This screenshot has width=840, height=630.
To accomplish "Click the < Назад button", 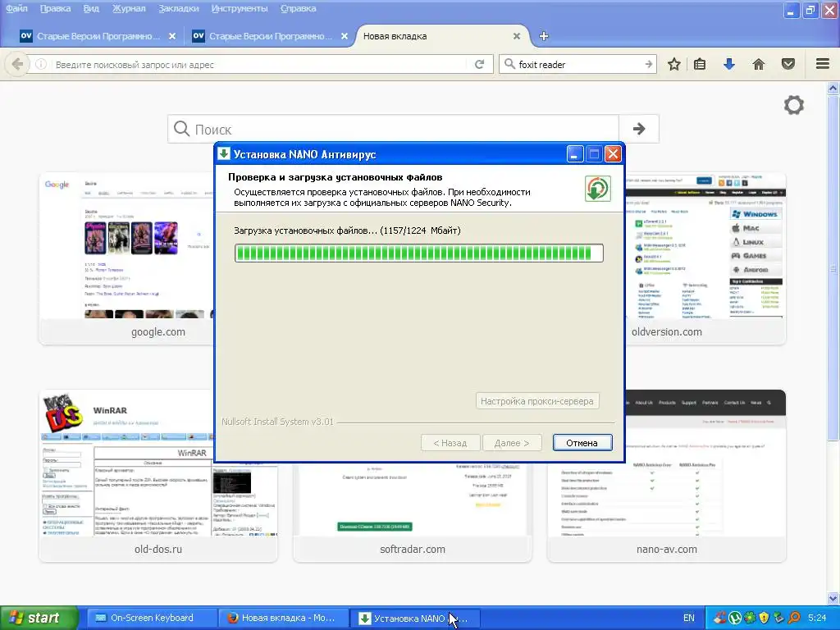I will click(450, 443).
